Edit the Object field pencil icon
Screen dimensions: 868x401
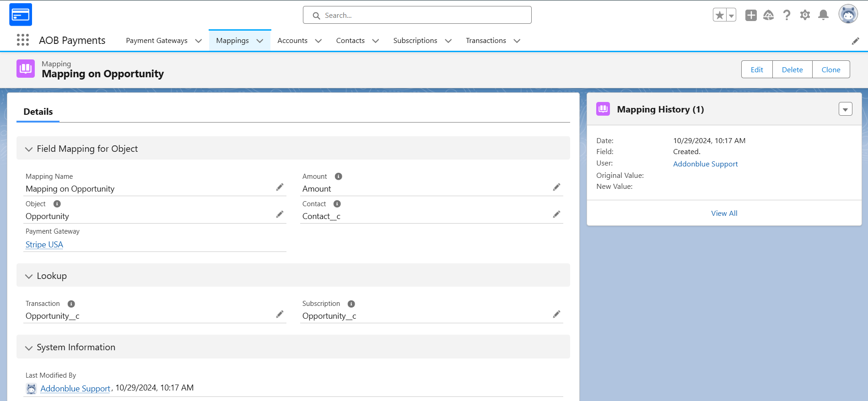280,214
